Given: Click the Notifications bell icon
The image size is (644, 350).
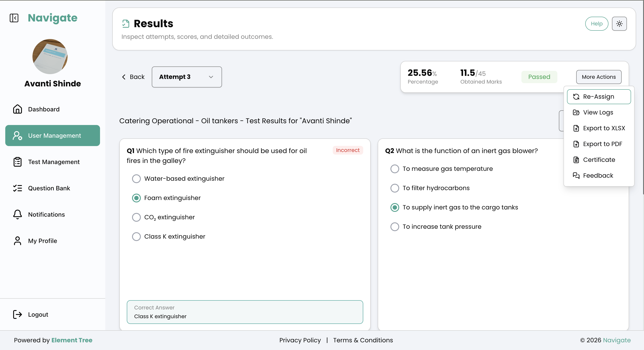Looking at the screenshot, I should tap(18, 214).
